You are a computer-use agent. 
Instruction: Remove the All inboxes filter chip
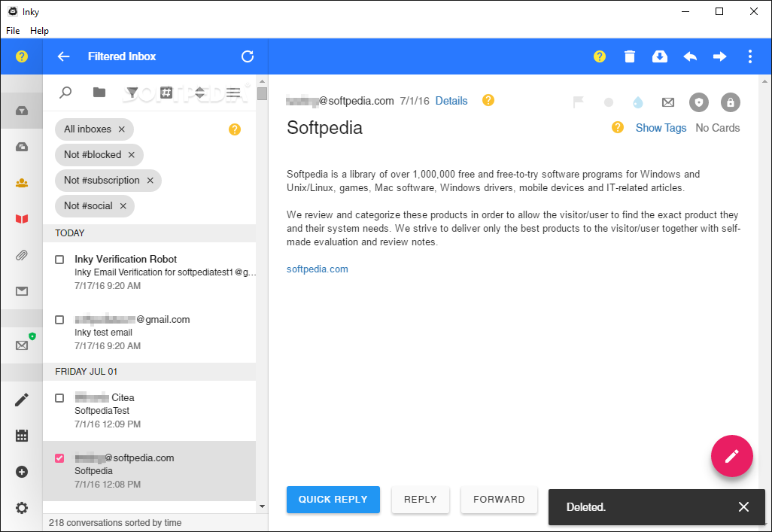tap(122, 129)
